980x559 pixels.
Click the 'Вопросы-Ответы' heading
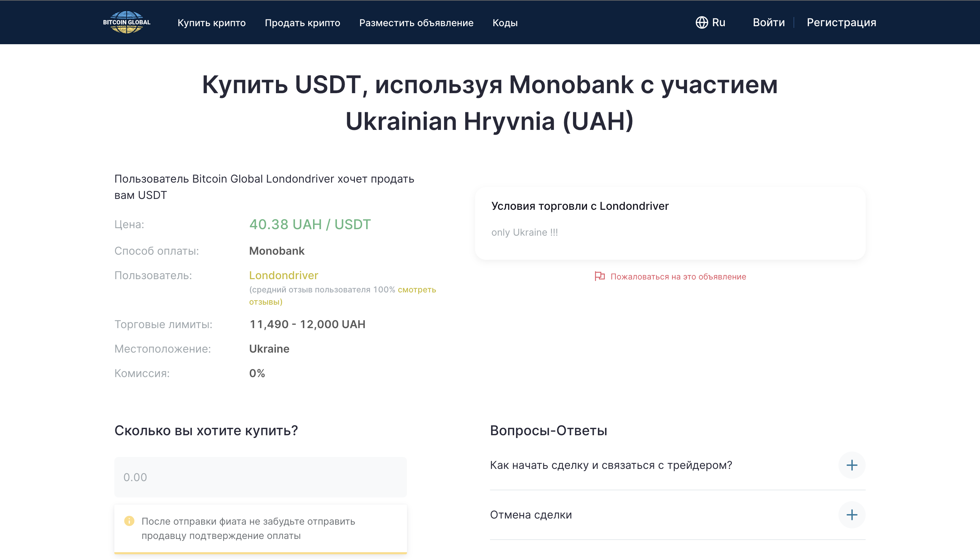coord(548,430)
